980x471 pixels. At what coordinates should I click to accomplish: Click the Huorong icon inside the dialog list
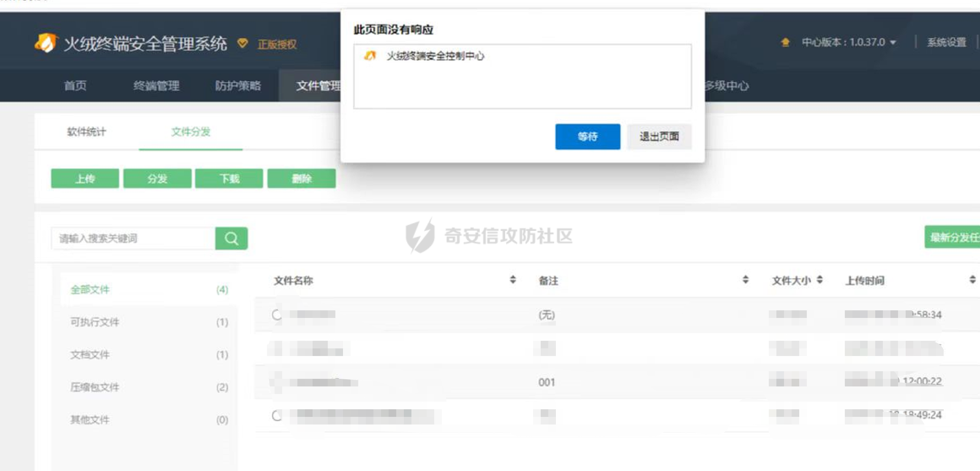(370, 56)
